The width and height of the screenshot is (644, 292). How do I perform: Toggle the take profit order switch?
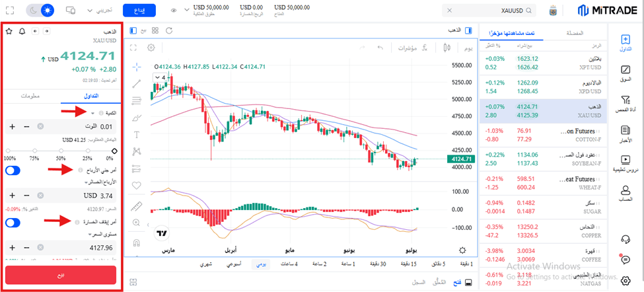13,170
